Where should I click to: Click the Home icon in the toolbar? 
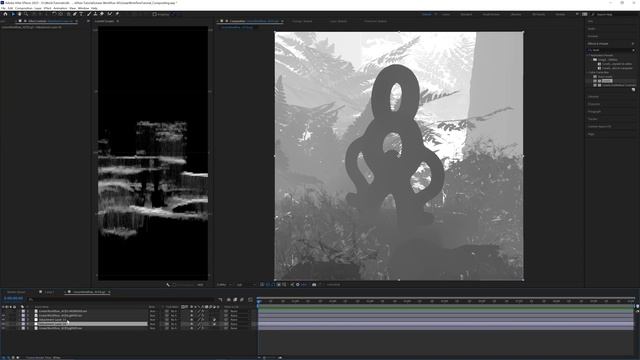point(5,14)
